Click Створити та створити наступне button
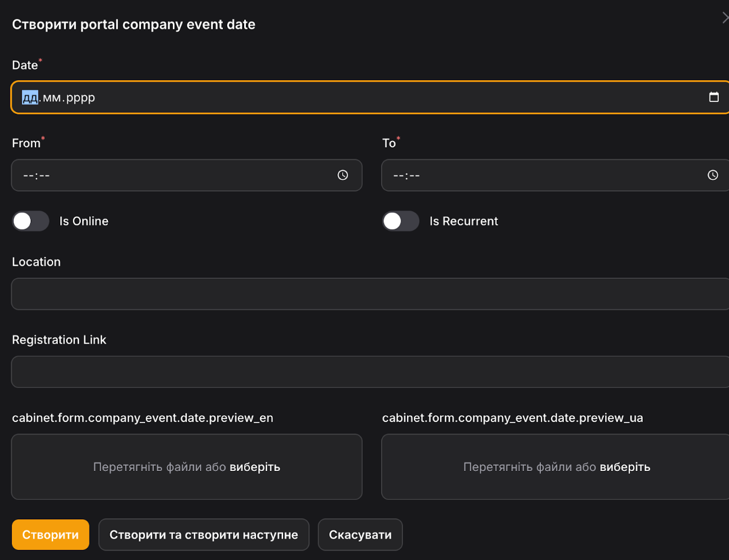 [x=203, y=535]
